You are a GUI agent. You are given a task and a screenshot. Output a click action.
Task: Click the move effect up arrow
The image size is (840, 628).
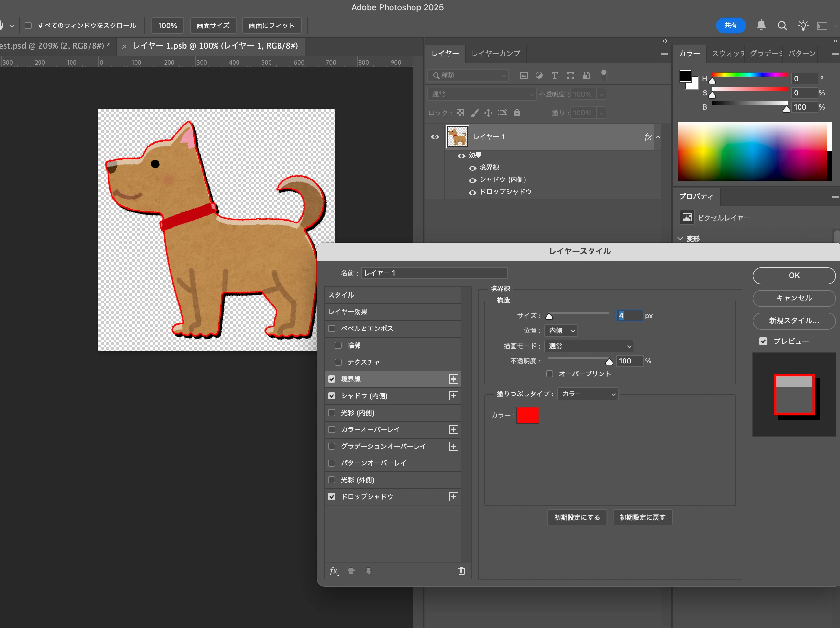click(x=351, y=571)
